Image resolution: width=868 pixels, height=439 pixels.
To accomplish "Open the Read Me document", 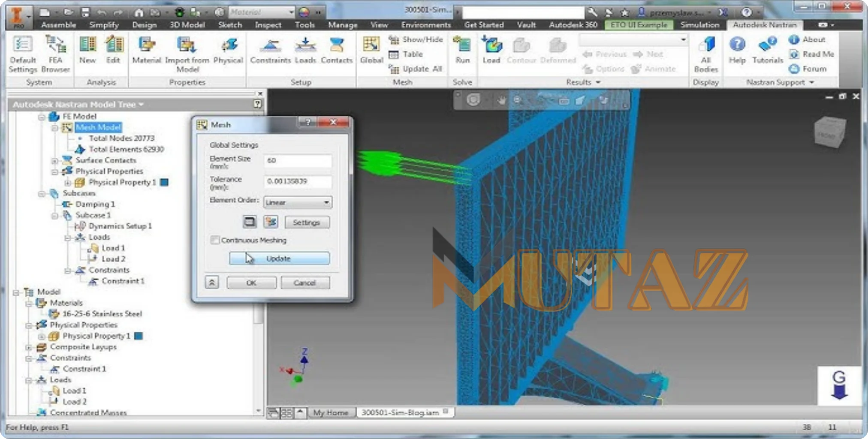I will coord(811,54).
